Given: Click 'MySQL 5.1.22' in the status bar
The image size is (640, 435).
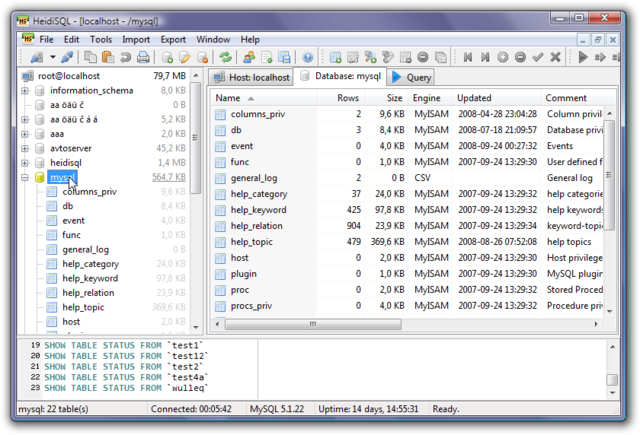Looking at the screenshot, I should [277, 409].
